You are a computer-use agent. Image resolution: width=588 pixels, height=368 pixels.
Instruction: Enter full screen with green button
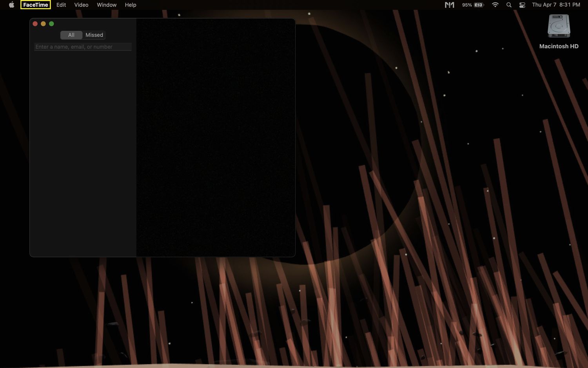tap(51, 24)
